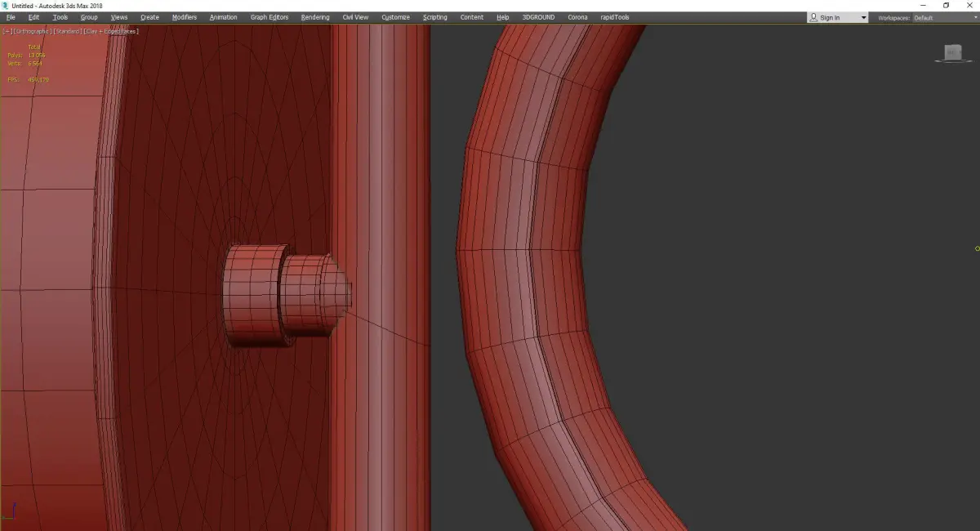This screenshot has width=980, height=531.
Task: Click the FPS statistic readout
Action: [28, 79]
